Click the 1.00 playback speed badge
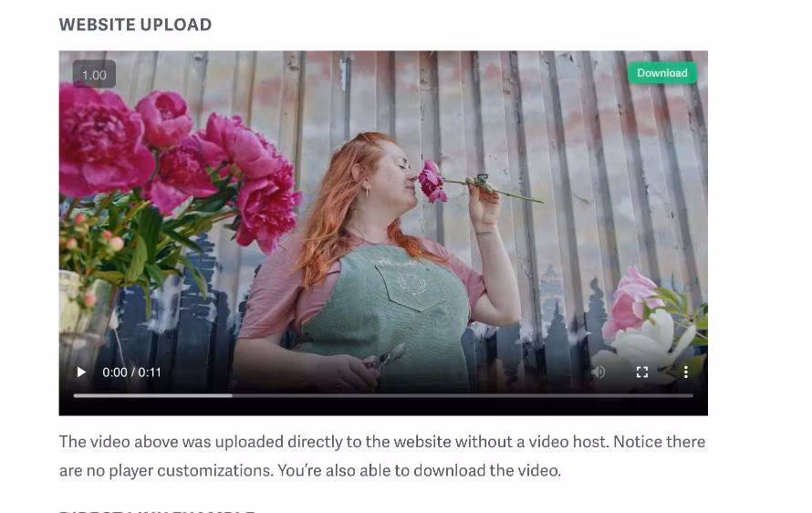This screenshot has width=812, height=513. [x=94, y=75]
